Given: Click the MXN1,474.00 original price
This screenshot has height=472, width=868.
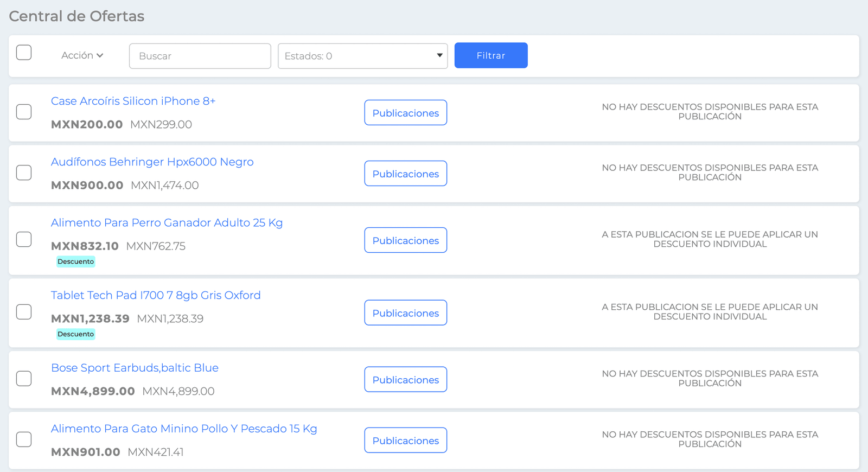Looking at the screenshot, I should pos(165,185).
